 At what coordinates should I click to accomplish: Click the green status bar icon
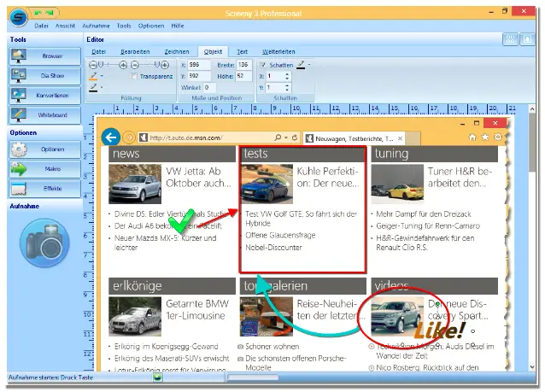(x=158, y=377)
